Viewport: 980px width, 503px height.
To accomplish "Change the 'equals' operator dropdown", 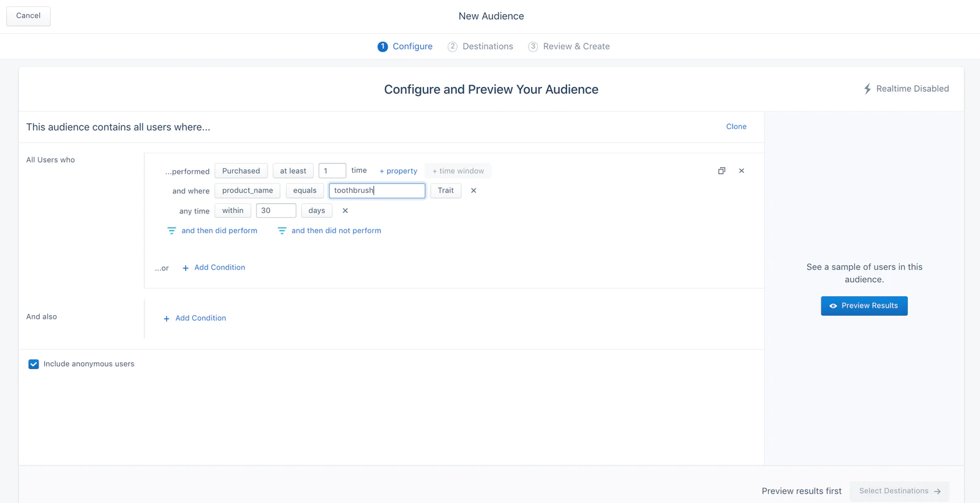I will point(304,190).
